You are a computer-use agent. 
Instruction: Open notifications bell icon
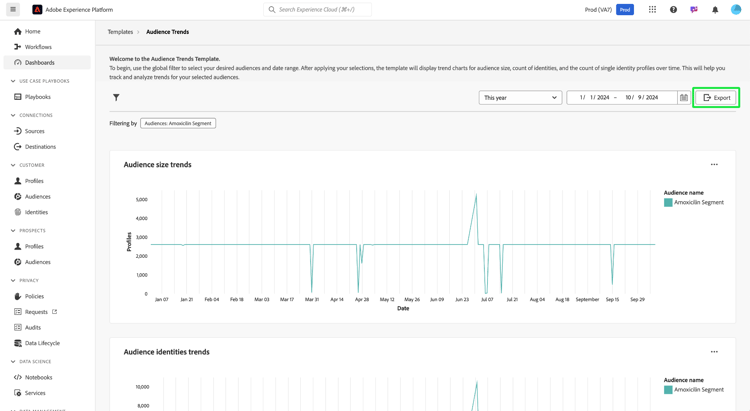click(715, 10)
